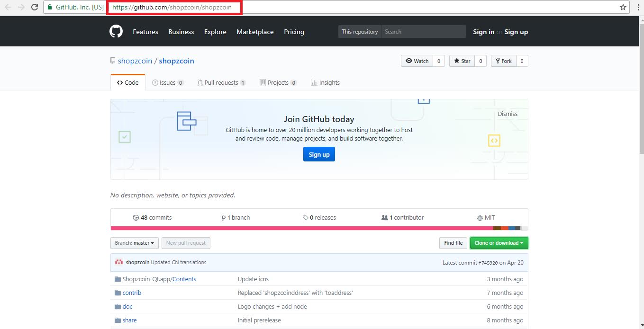Image resolution: width=644 pixels, height=329 pixels.
Task: Click shopzcoin author name in commit bar
Action: tap(137, 262)
